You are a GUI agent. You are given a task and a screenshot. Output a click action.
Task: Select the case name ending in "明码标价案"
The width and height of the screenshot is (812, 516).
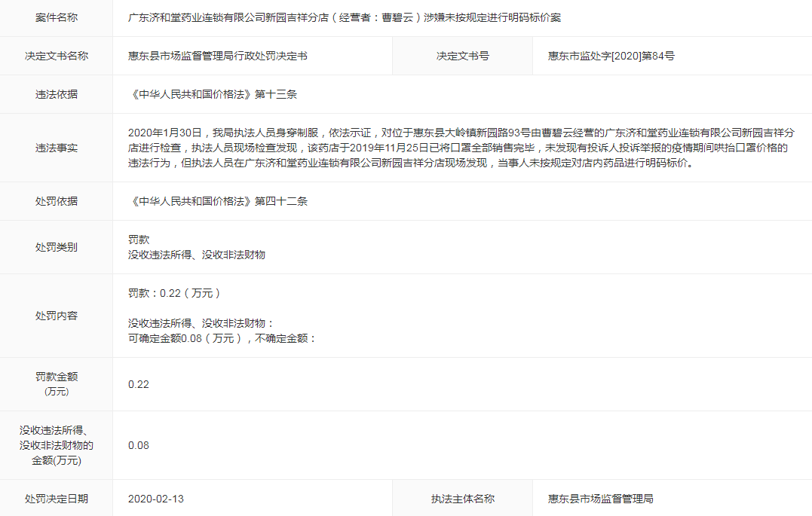pyautogui.click(x=345, y=17)
